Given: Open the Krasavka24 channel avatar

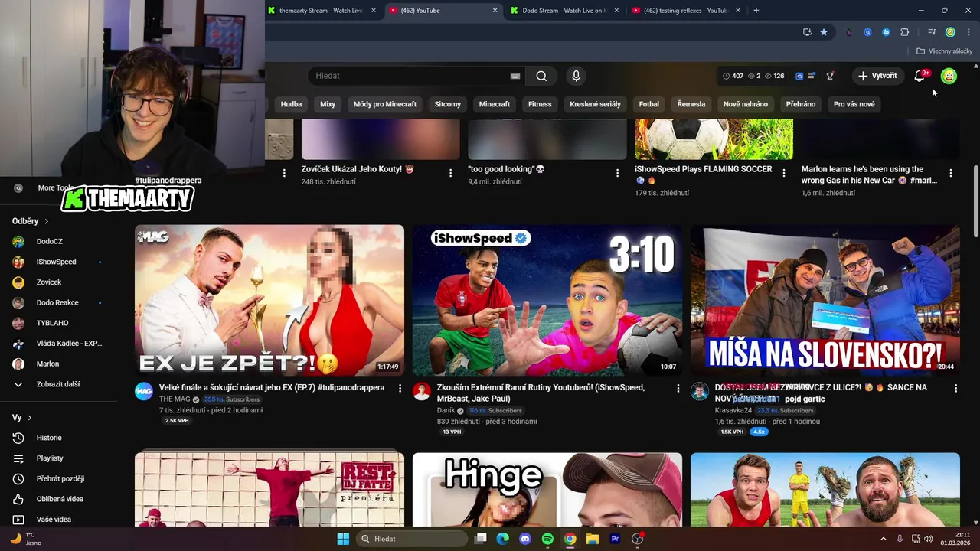Looking at the screenshot, I should [700, 391].
